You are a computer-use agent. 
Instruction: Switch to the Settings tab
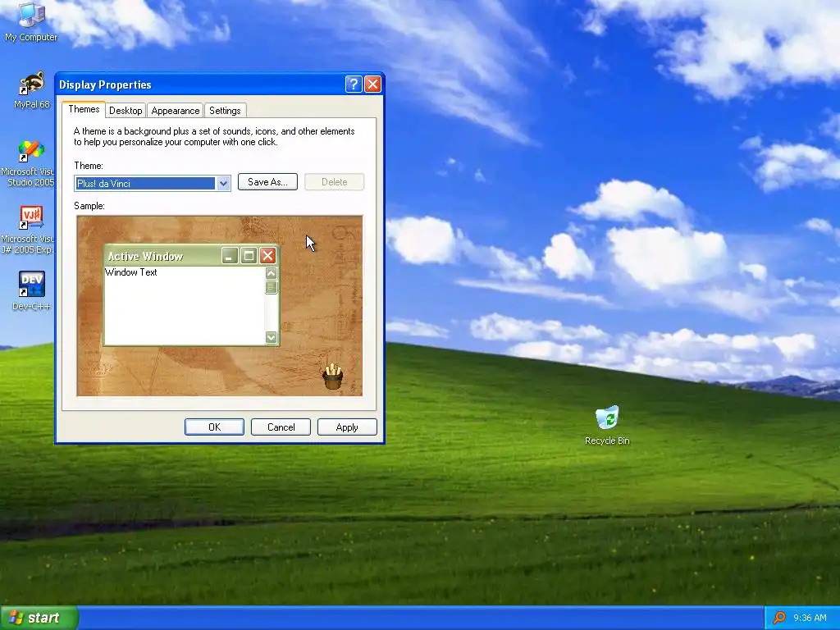225,111
